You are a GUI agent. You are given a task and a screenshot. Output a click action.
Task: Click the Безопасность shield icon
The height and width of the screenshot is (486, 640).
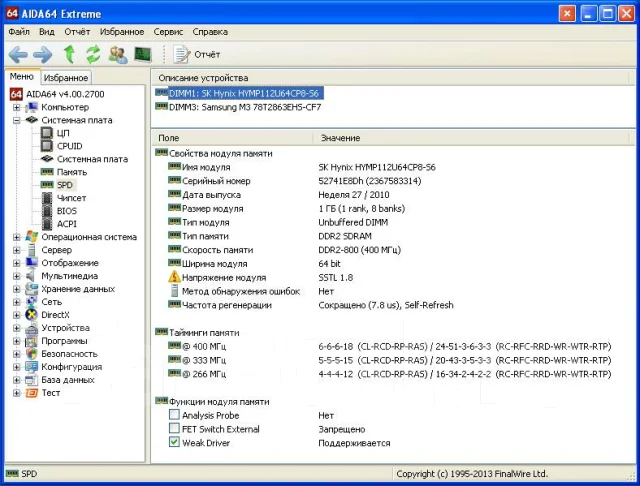[x=31, y=354]
